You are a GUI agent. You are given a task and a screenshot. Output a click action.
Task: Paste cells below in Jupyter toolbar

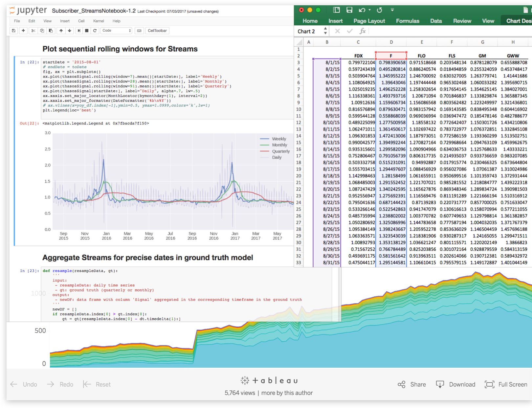click(x=51, y=31)
